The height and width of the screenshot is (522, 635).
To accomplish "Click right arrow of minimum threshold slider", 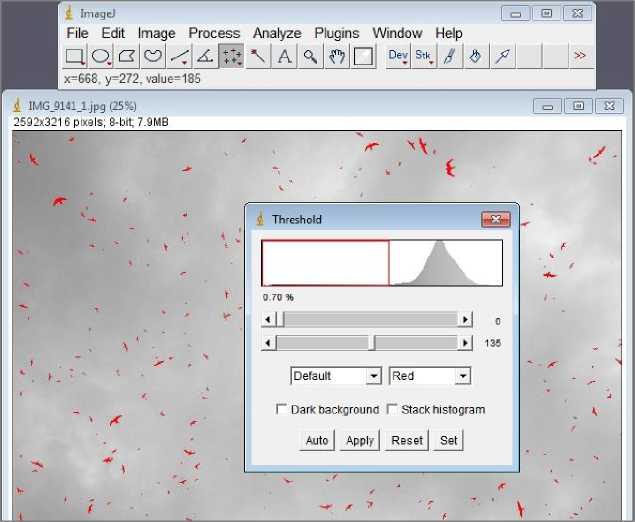I will coord(465,320).
